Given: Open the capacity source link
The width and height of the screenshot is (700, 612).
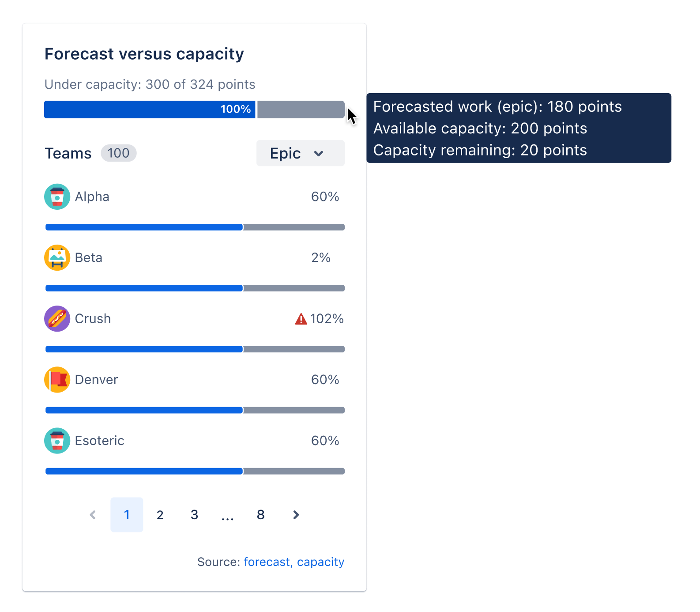Looking at the screenshot, I should coord(320,562).
